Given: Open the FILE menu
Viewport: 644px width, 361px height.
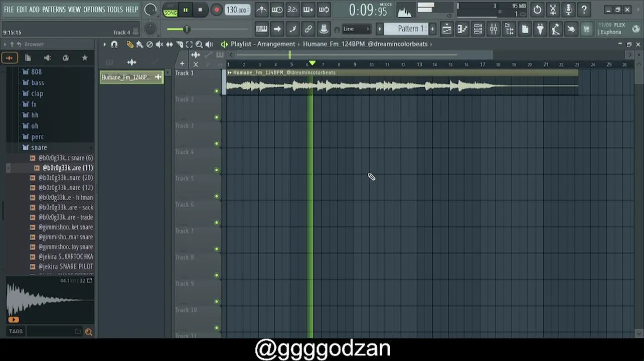Looking at the screenshot, I should 9,10.
